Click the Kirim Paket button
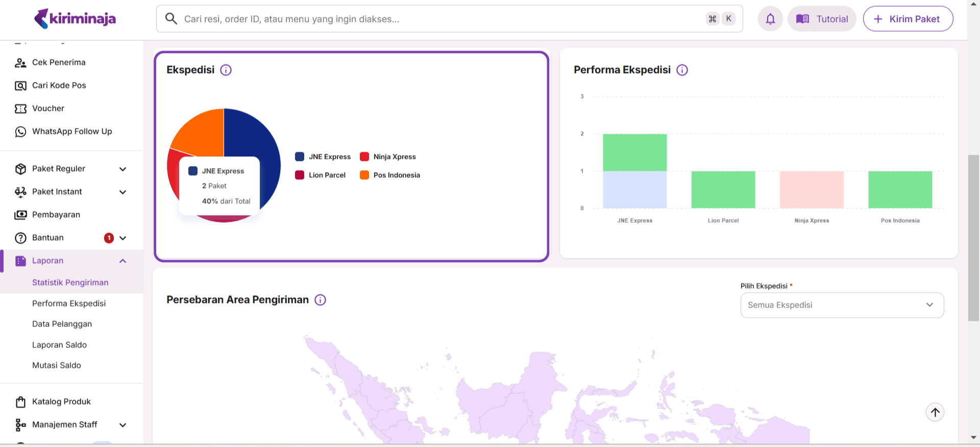The width and height of the screenshot is (980, 447). tap(908, 19)
